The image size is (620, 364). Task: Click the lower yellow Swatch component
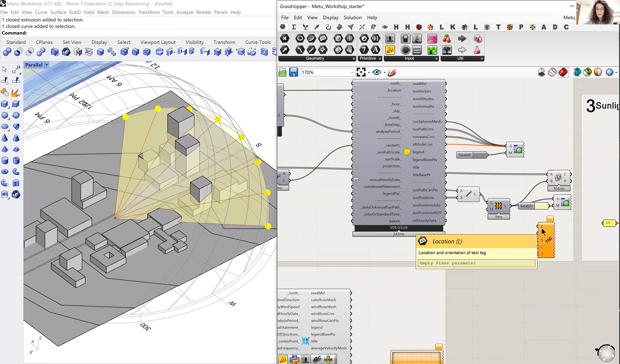(533, 206)
